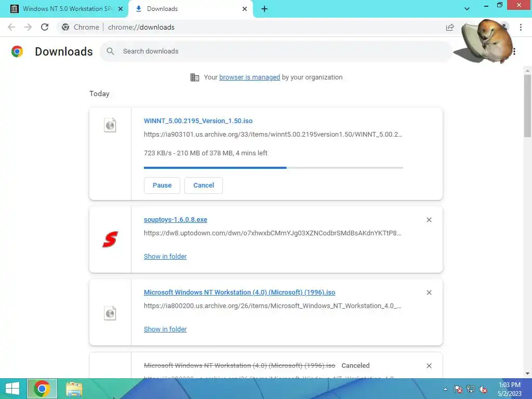Click the Chrome logo beside the Downloads title

pos(17,51)
